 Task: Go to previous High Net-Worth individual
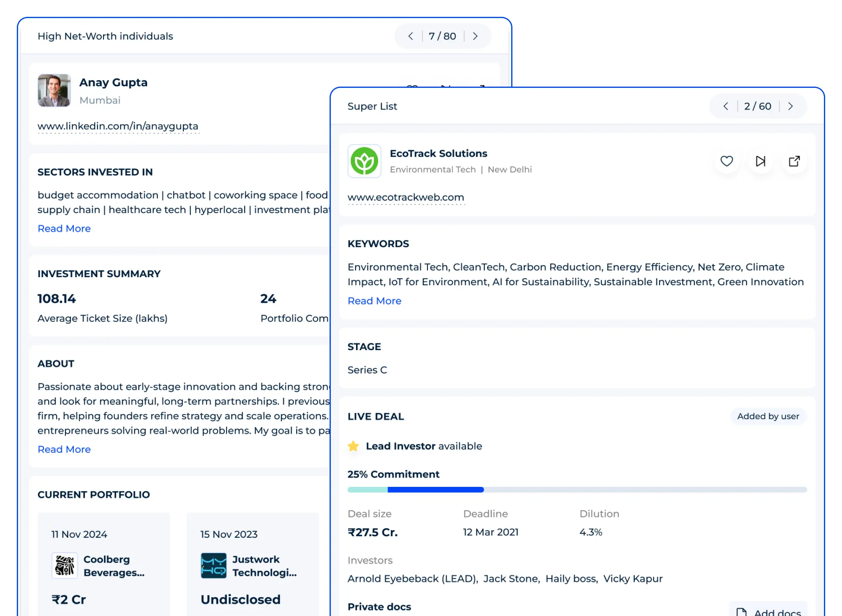coord(411,36)
